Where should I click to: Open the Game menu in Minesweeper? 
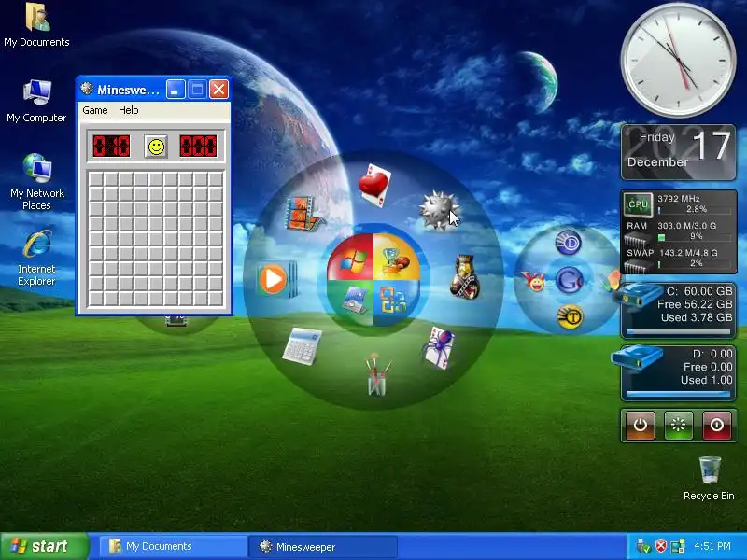pos(95,110)
